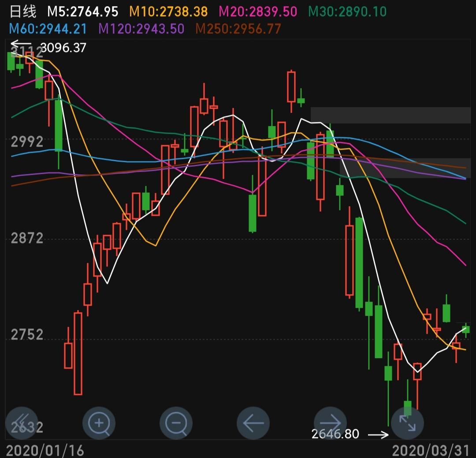Tap the 2646.80 low price annotation
Image resolution: width=476 pixels, height=458 pixels.
pos(335,434)
